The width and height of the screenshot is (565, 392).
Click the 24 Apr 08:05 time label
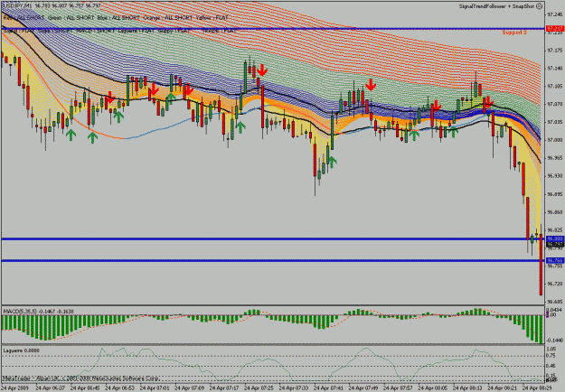tap(433, 388)
